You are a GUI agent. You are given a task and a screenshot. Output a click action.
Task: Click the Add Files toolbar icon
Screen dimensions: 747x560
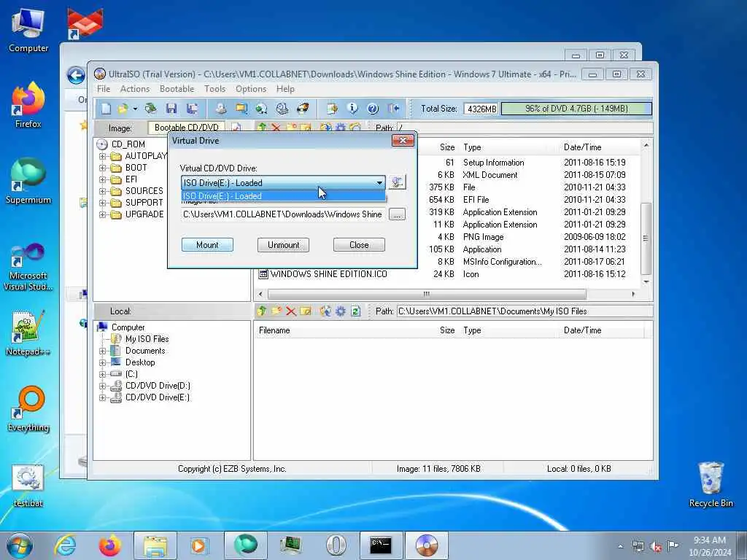[x=332, y=109]
